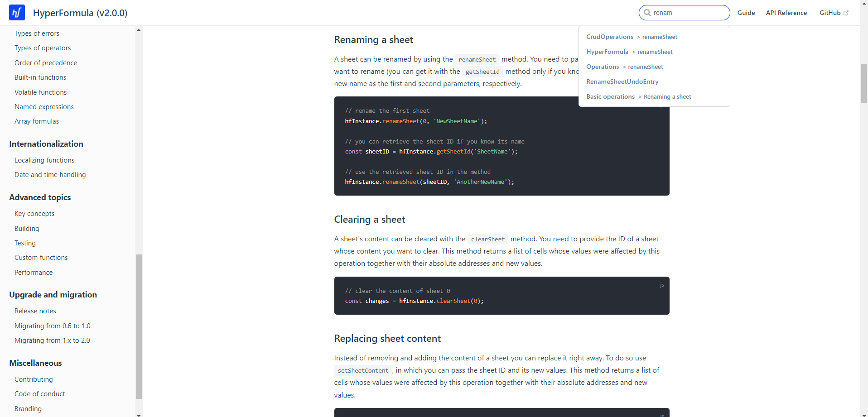This screenshot has height=417, width=868.
Task: Click the HyperFormula logo icon
Action: coord(16,12)
